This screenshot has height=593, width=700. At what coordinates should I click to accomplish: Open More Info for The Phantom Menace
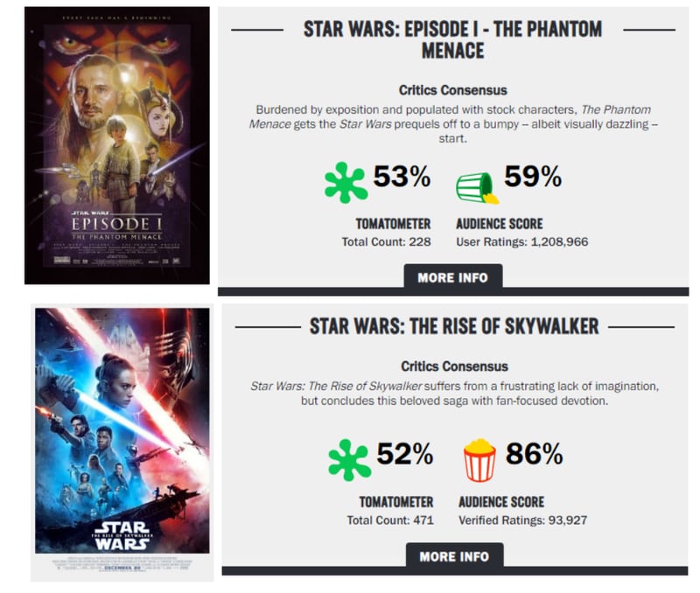(x=453, y=277)
